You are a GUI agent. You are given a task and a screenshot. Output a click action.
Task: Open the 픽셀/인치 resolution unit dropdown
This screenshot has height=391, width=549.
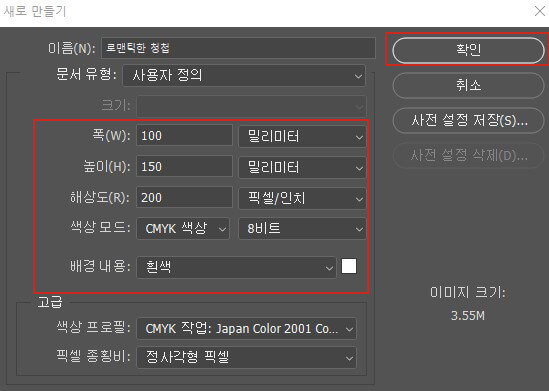pos(302,198)
